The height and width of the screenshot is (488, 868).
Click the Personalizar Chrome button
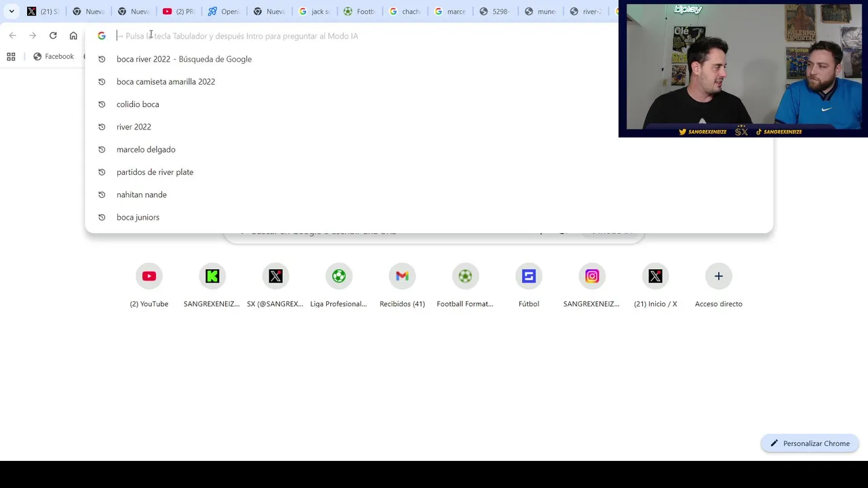810,443
